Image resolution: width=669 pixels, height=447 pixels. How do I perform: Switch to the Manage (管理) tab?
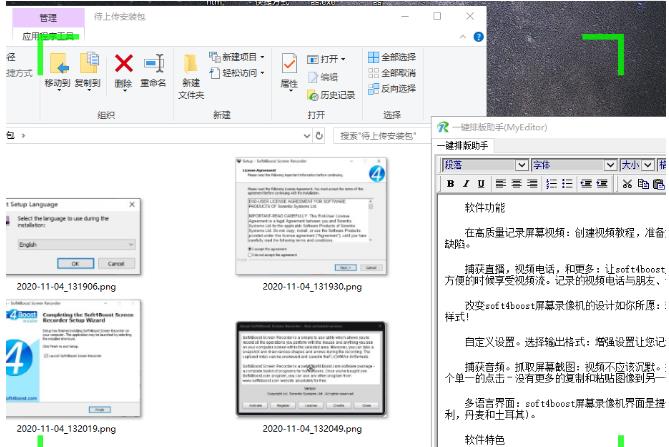tap(48, 17)
